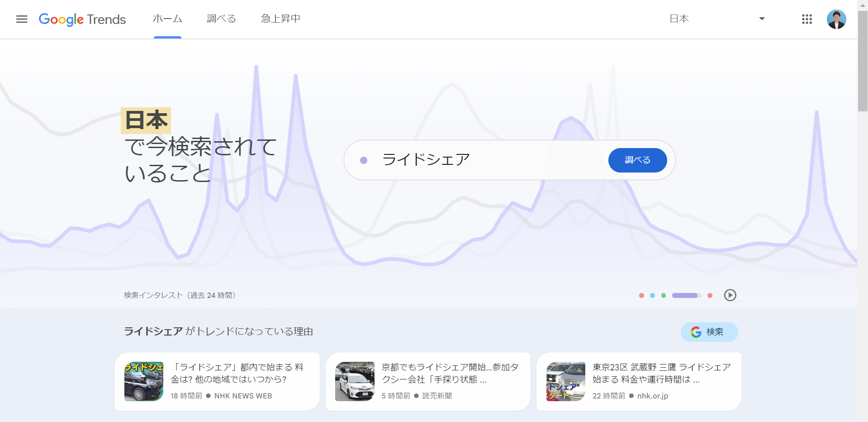Image resolution: width=868 pixels, height=422 pixels.
Task: Open the Google apps grid
Action: 807,19
